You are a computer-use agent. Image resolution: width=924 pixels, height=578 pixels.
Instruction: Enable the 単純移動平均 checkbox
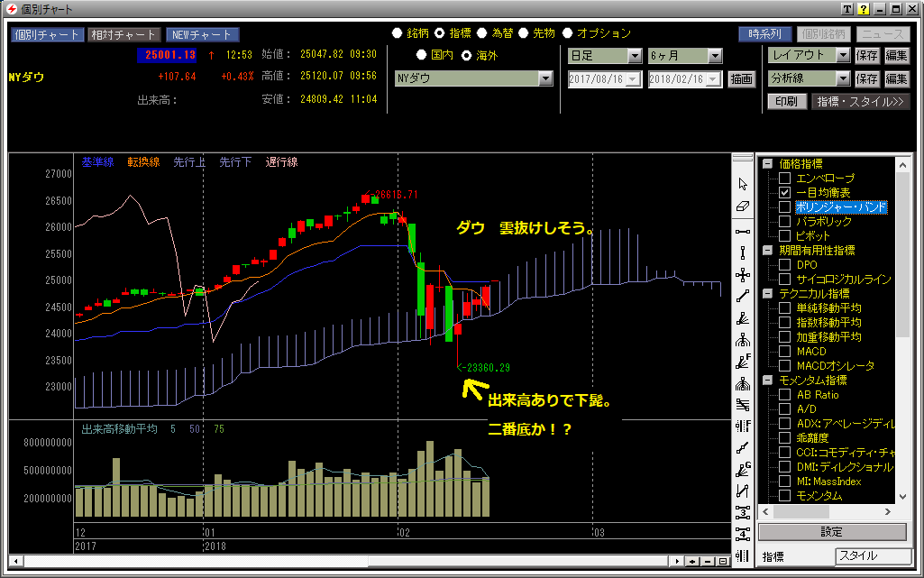pos(785,308)
